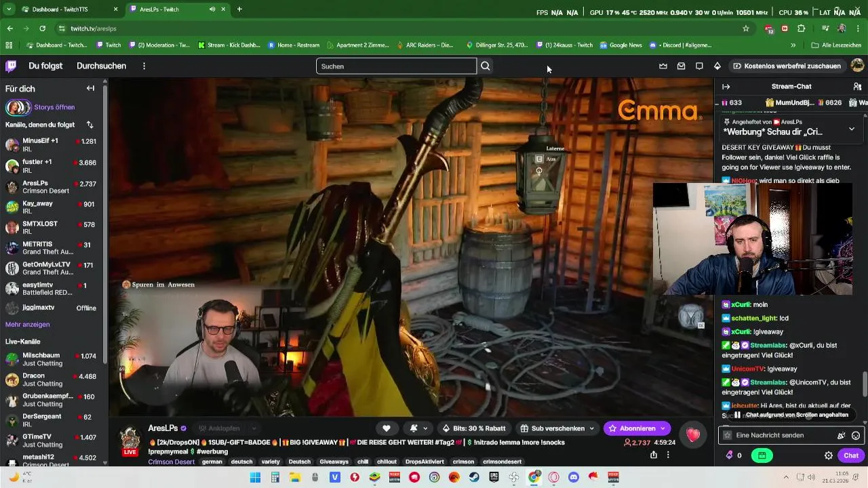Open the Giveaways stream tag
The image size is (868, 488).
pos(333,462)
